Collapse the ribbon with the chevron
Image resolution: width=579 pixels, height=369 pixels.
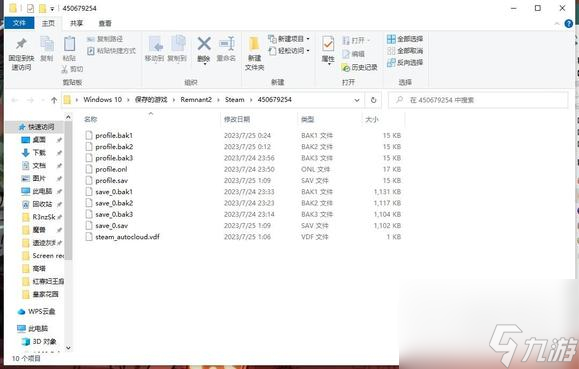(557, 24)
